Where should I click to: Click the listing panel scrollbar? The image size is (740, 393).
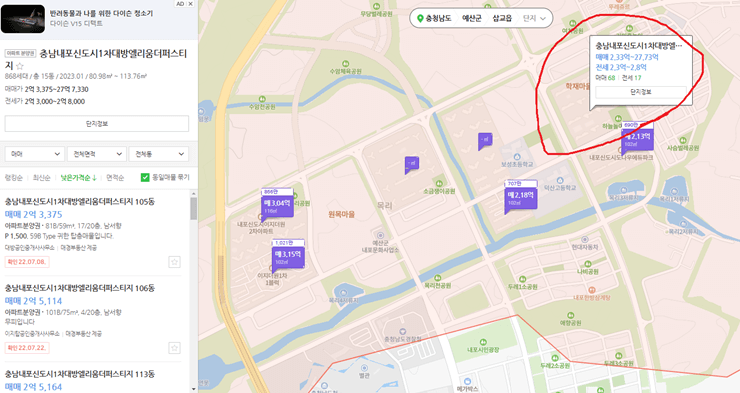(193, 208)
